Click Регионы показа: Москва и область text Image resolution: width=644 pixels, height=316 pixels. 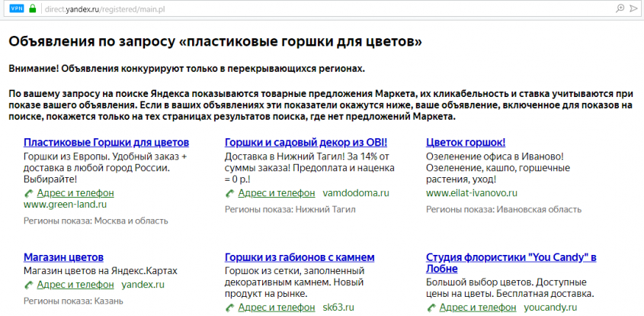tap(96, 221)
